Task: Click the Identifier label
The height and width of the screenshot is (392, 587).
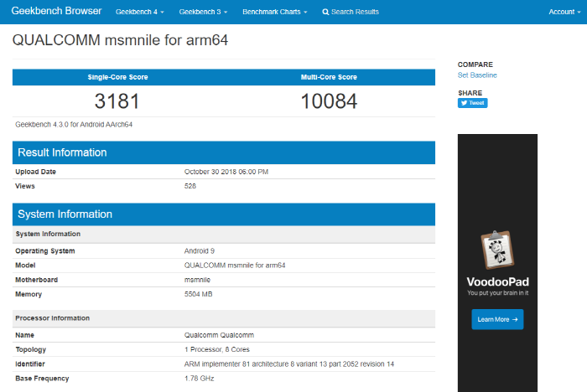Action: 30,364
